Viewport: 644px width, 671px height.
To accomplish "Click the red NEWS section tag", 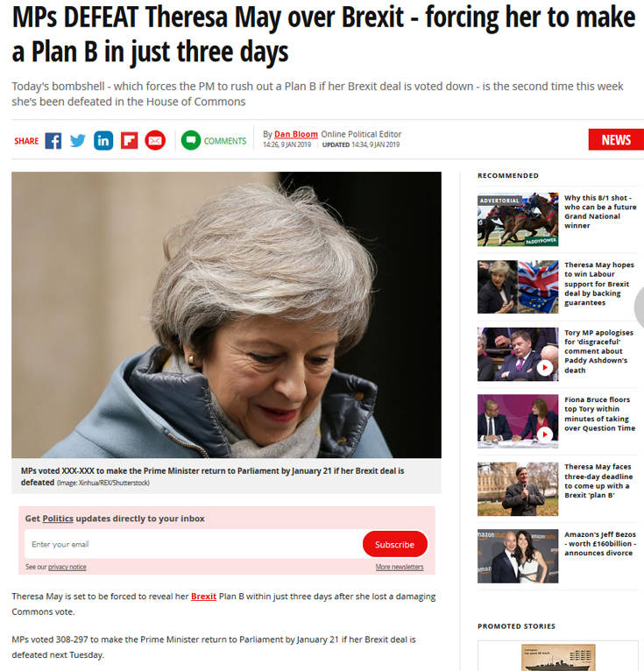I will point(616,139).
